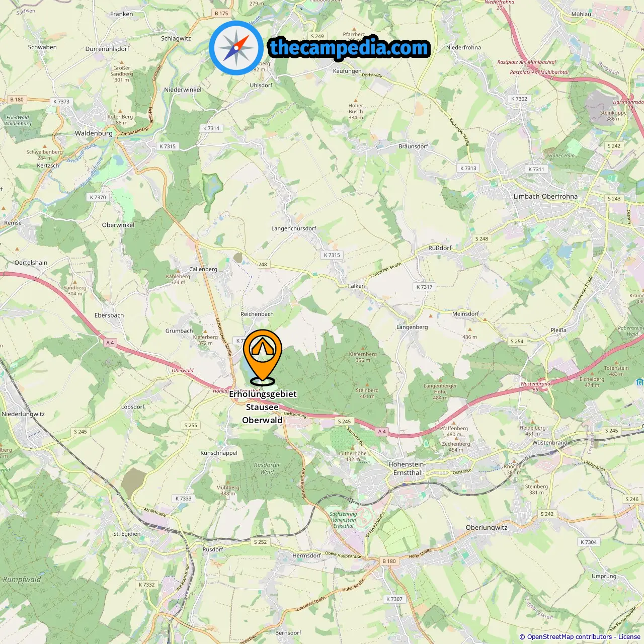Select the B 180 road shield near Hermsdorf
Screen dimensions: 644x644
click(389, 561)
